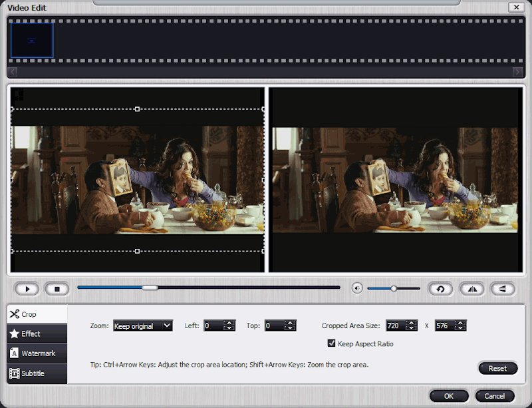Open the Crop tab
This screenshot has height=408, width=532.
pyautogui.click(x=37, y=314)
